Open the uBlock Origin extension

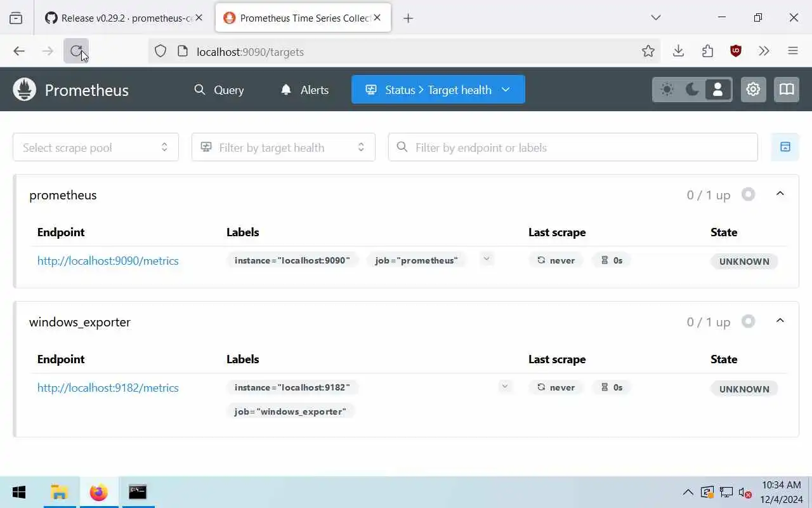click(736, 51)
